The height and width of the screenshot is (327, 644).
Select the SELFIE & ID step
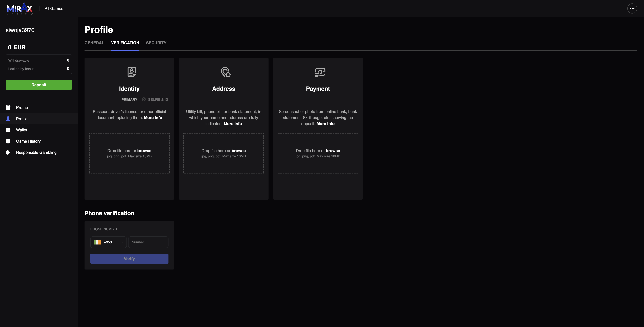point(158,99)
